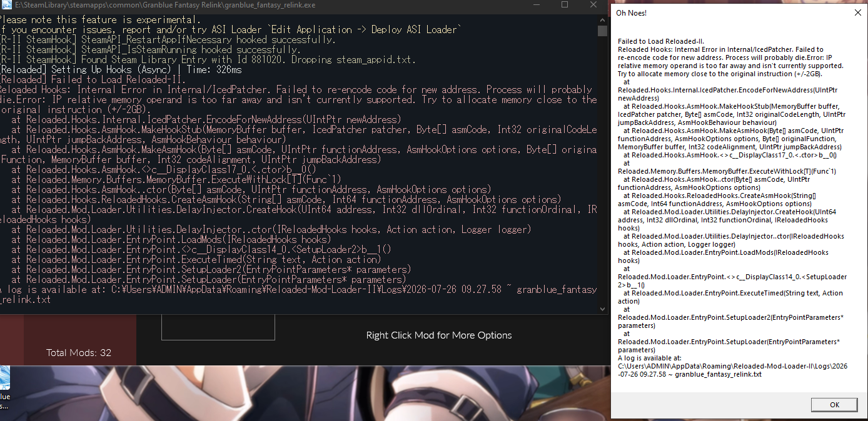Screen dimensions: 868x421
Task: Click 'Right Click Mod for More Options' text
Action: pos(439,335)
